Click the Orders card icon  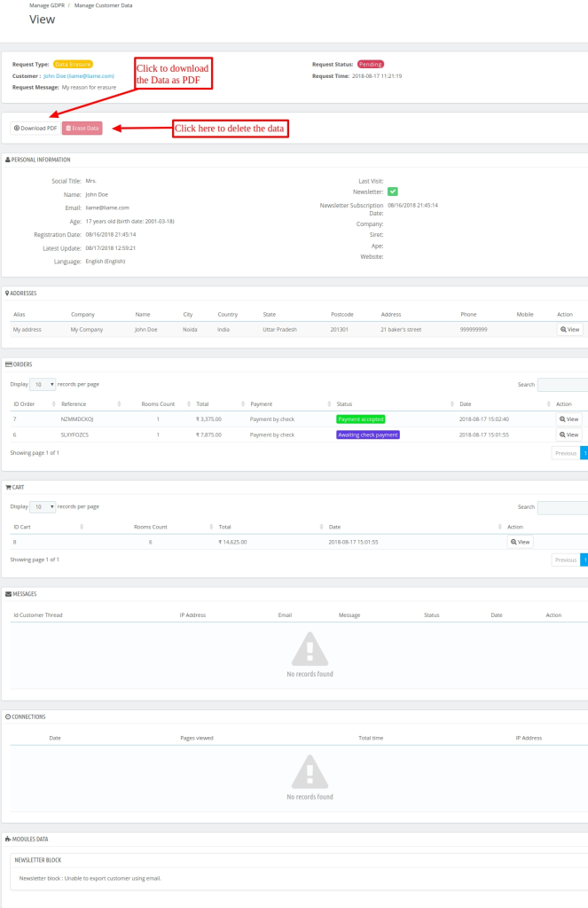(x=8, y=364)
